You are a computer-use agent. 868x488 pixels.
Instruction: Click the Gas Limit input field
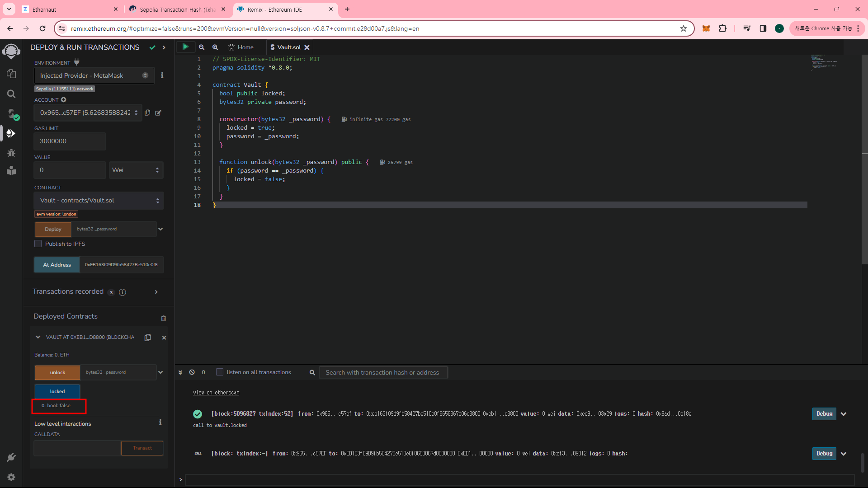(70, 141)
